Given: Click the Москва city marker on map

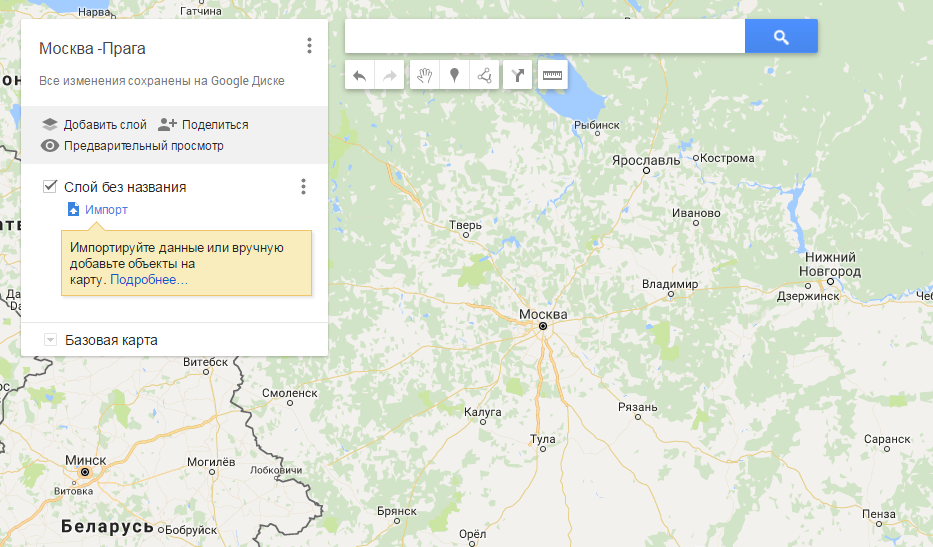Looking at the screenshot, I should (x=543, y=327).
